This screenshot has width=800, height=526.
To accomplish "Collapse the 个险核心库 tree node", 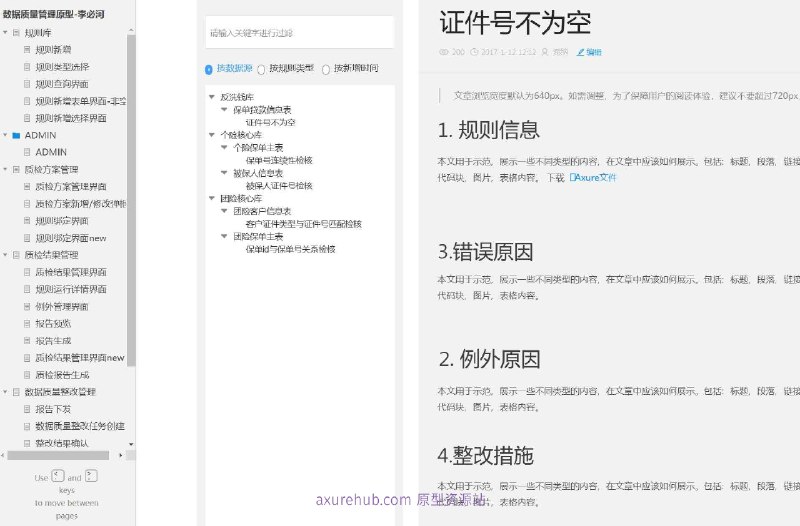I will click(212, 135).
